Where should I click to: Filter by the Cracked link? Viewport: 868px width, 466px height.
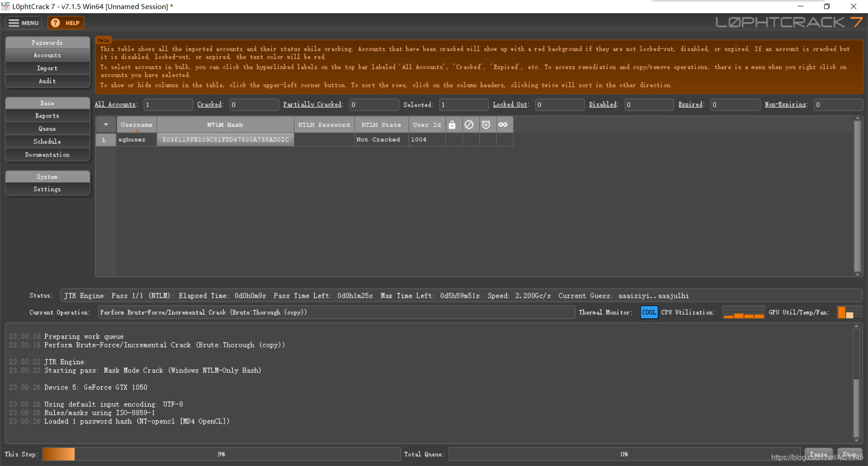click(209, 105)
